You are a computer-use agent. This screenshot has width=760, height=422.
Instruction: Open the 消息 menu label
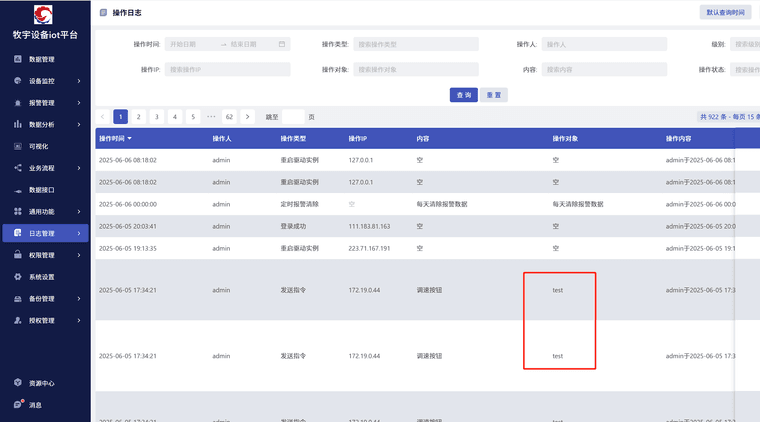point(35,405)
